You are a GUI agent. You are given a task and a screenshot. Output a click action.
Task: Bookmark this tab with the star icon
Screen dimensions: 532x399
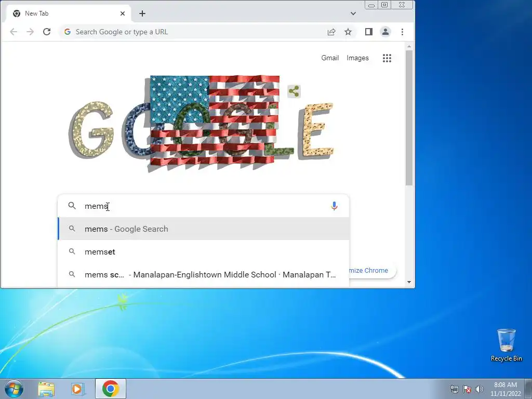348,32
